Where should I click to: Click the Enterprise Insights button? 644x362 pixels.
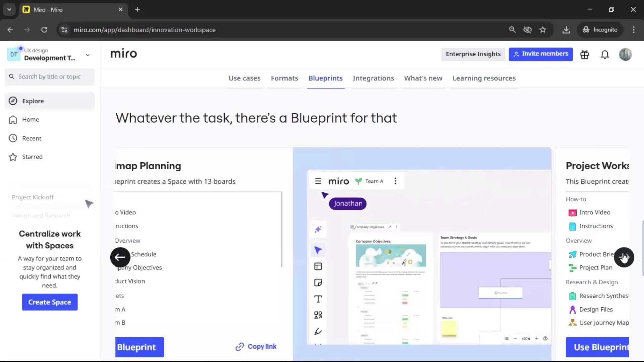pyautogui.click(x=473, y=54)
